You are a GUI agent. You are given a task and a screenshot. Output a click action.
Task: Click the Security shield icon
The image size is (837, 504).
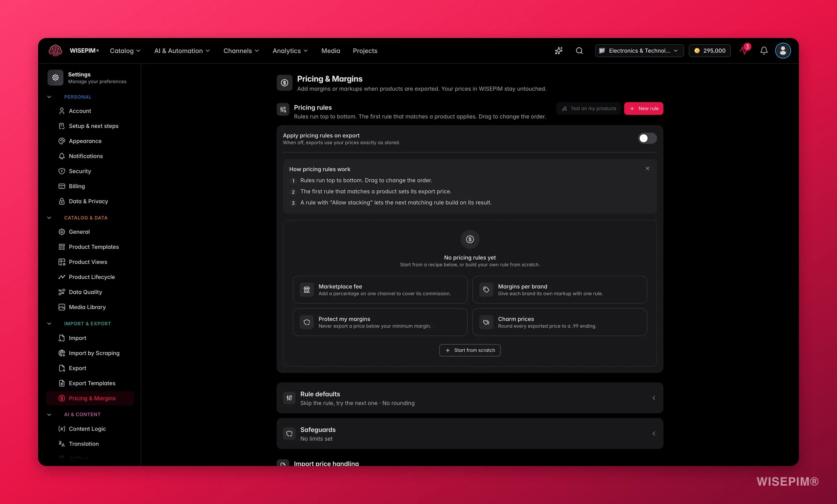click(62, 171)
